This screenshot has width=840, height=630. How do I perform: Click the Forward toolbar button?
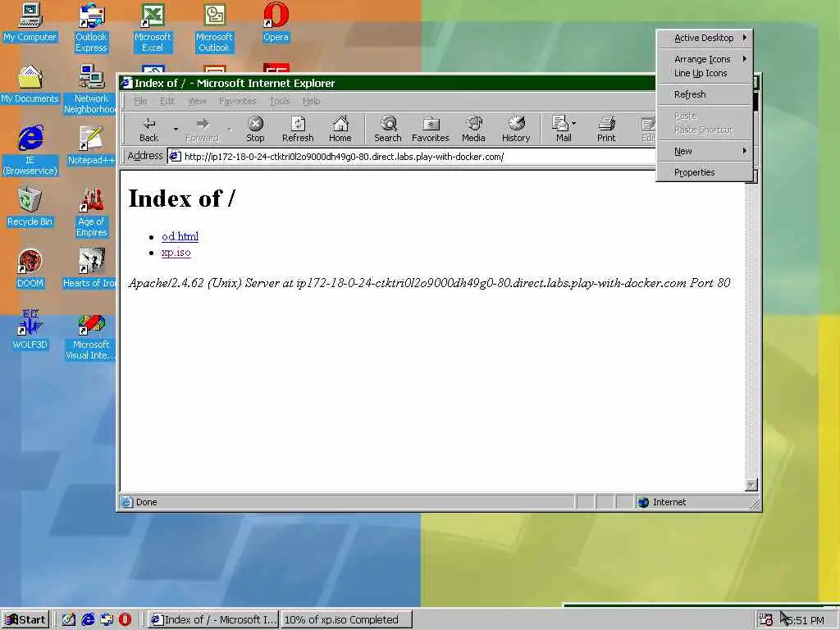203,130
